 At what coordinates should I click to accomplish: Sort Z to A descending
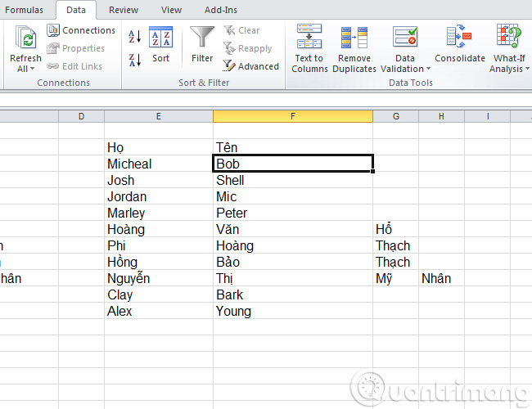tap(135, 60)
